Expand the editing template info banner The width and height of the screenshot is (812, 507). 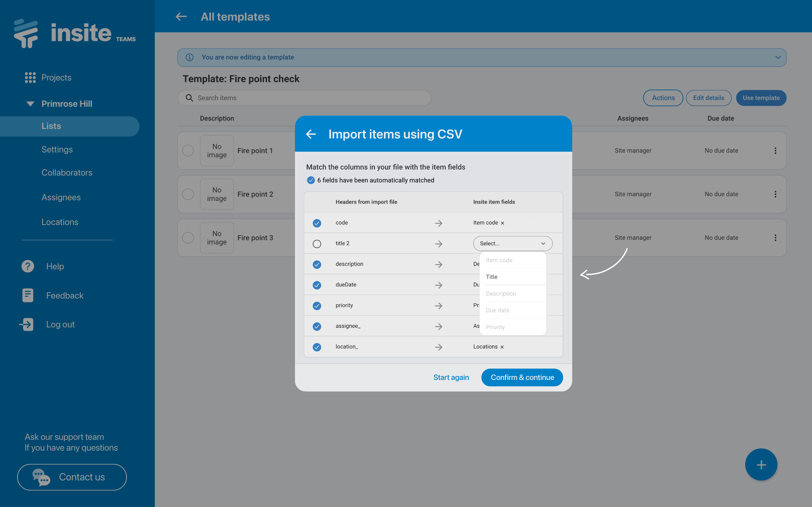pos(778,57)
